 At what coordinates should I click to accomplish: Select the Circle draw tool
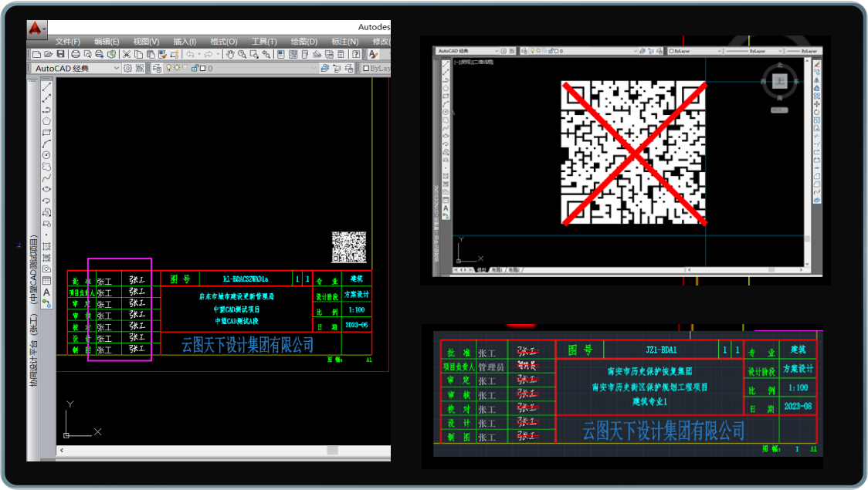point(47,155)
